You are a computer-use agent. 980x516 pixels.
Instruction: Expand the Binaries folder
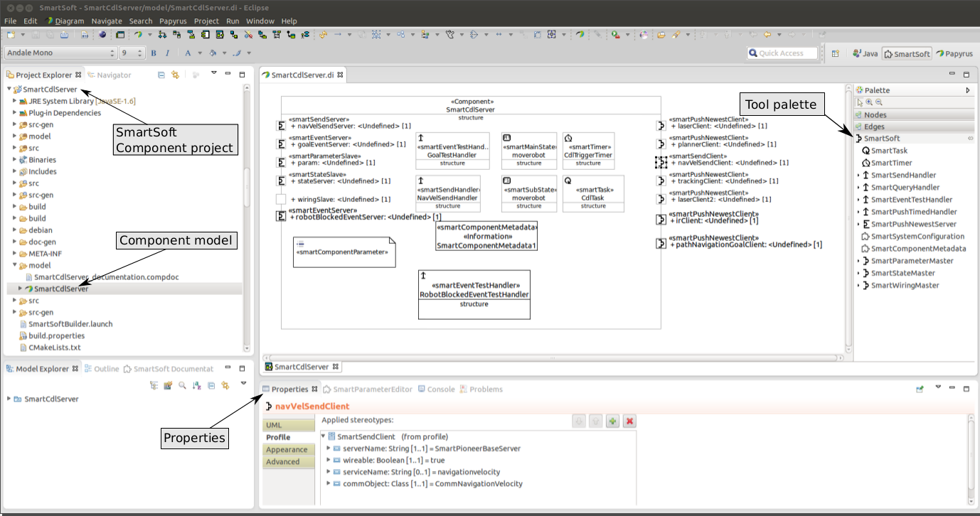tap(14, 160)
